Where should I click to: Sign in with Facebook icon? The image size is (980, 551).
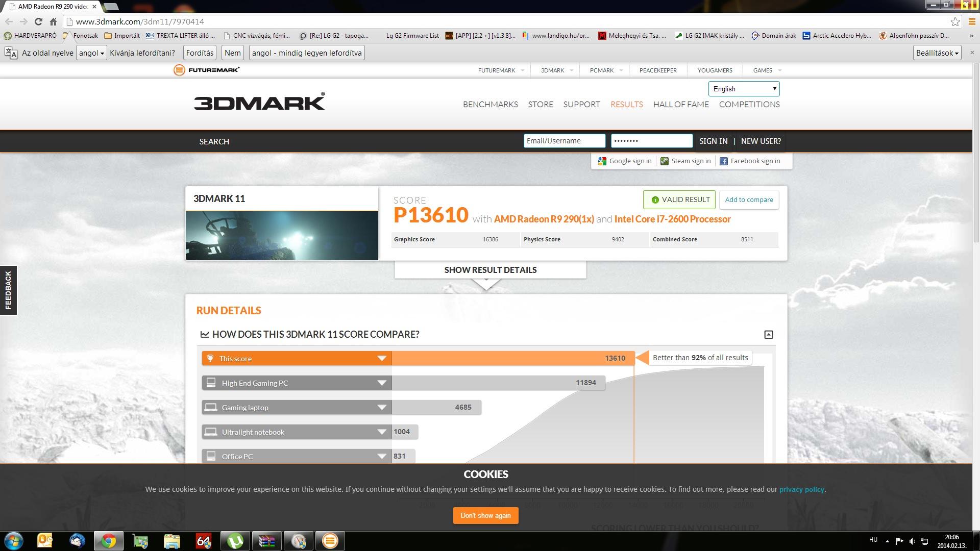click(724, 161)
